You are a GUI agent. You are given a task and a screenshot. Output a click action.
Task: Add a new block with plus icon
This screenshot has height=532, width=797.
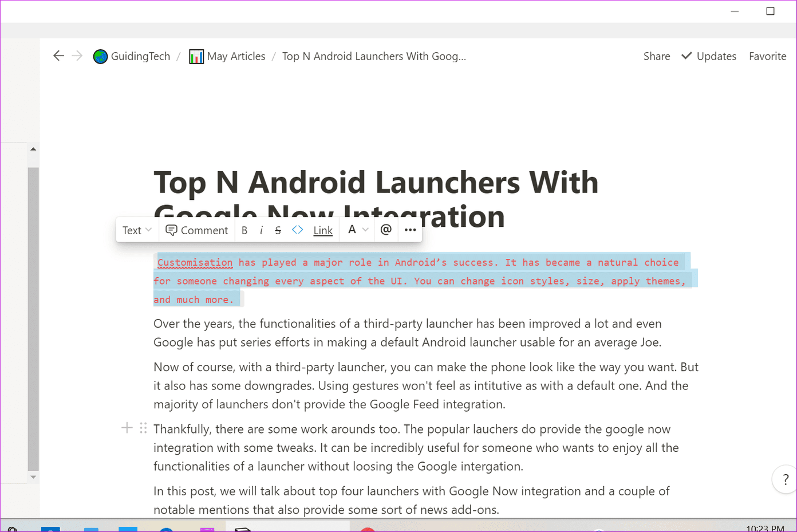pyautogui.click(x=127, y=428)
